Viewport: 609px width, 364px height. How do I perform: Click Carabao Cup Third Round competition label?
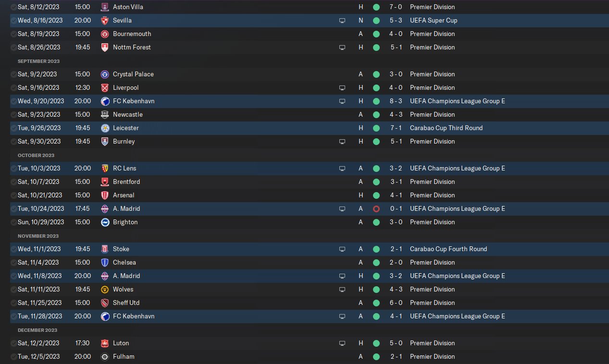(446, 128)
